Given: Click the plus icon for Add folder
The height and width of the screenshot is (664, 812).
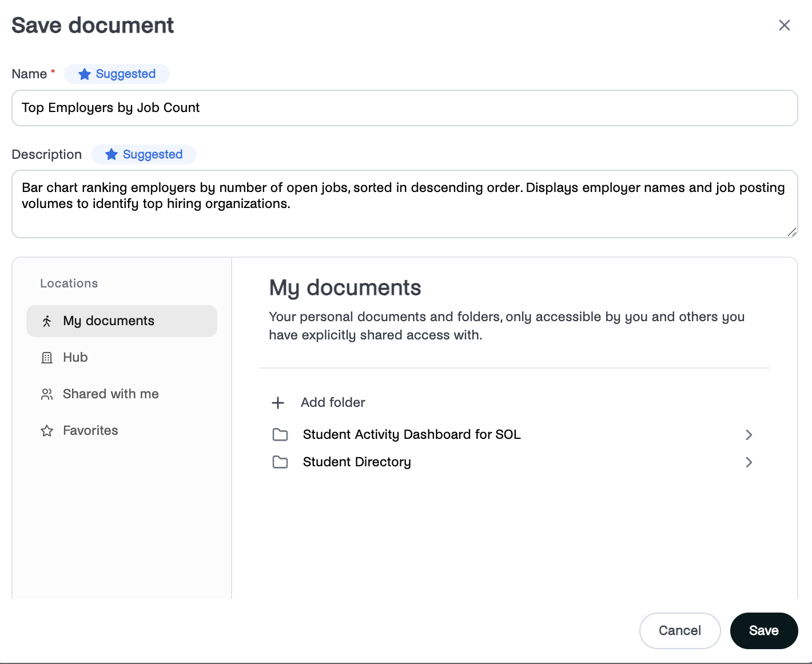Looking at the screenshot, I should 278,403.
